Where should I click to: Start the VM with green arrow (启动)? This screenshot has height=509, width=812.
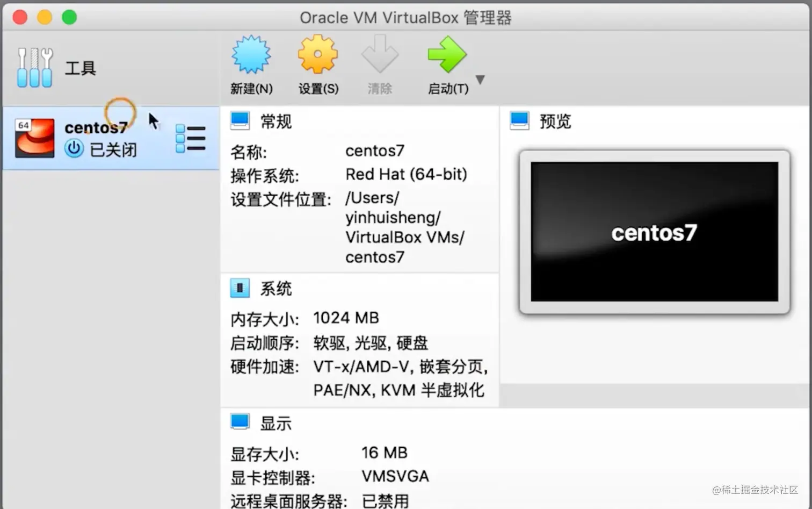tap(447, 54)
